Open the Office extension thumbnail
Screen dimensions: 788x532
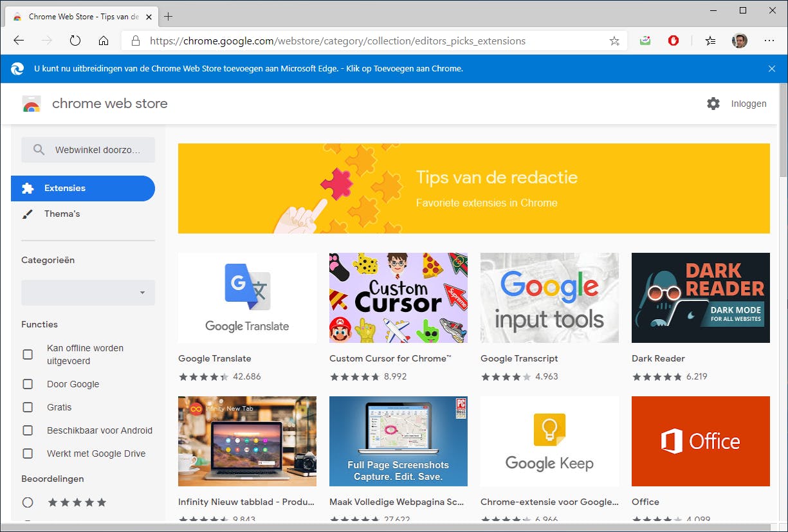(x=701, y=441)
